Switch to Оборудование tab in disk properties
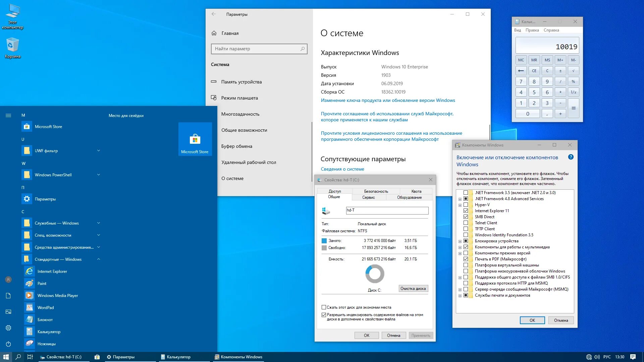The height and width of the screenshot is (362, 644). 410,197
